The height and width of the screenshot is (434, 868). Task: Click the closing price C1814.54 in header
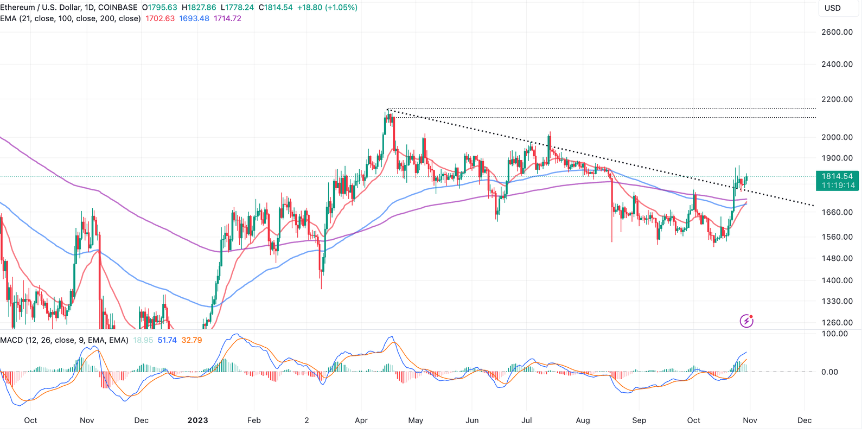tap(276, 8)
